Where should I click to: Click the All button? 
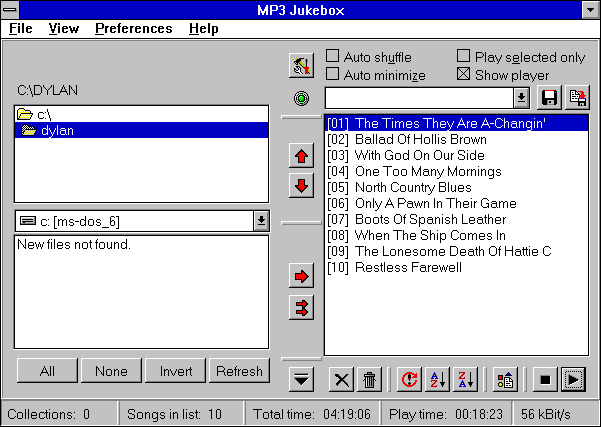tap(47, 371)
